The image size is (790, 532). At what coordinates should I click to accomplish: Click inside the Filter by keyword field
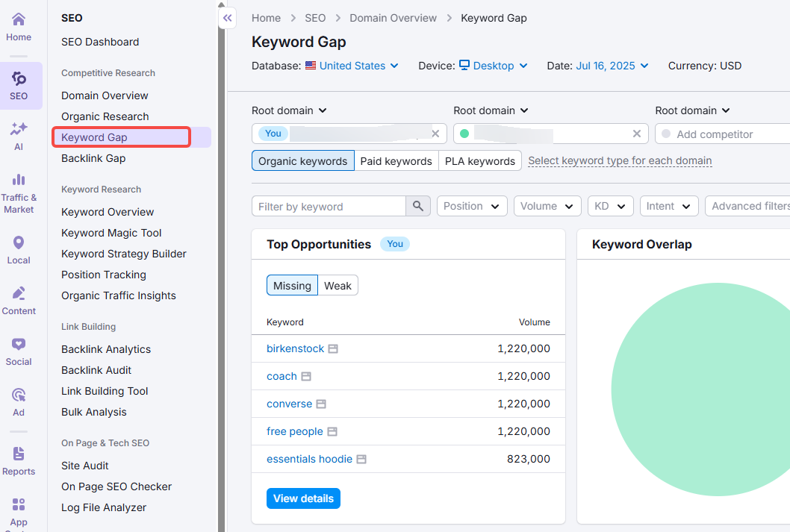tap(329, 205)
